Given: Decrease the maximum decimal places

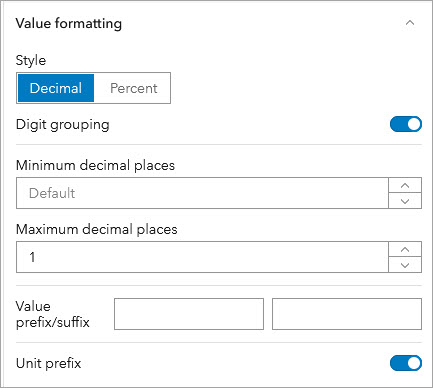Looking at the screenshot, I should pos(405,265).
